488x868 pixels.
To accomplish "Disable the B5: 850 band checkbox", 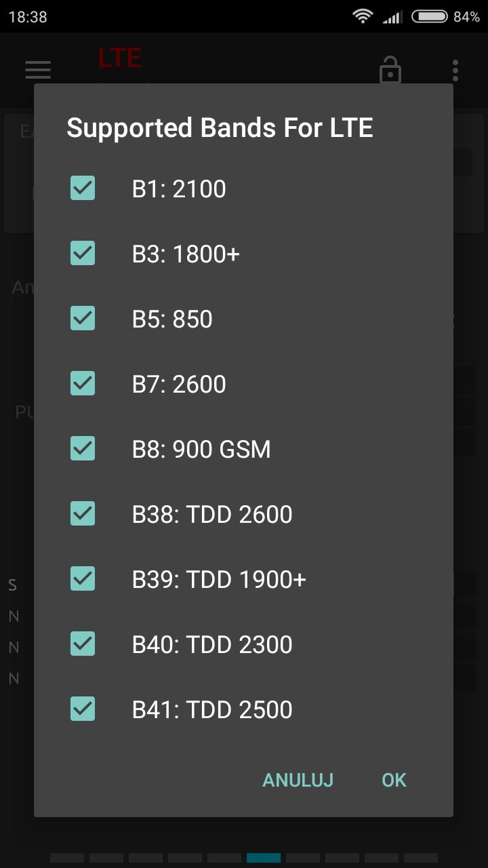I will point(83,319).
